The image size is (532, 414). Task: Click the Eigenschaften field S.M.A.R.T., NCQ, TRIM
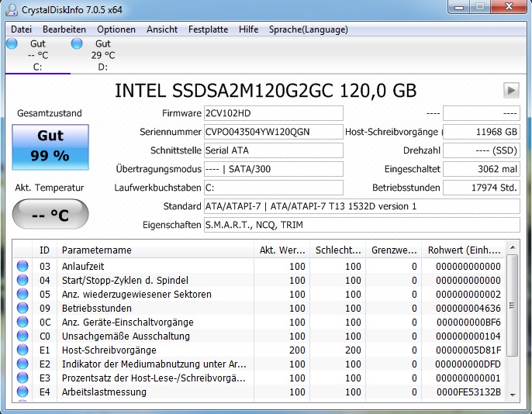click(x=362, y=225)
